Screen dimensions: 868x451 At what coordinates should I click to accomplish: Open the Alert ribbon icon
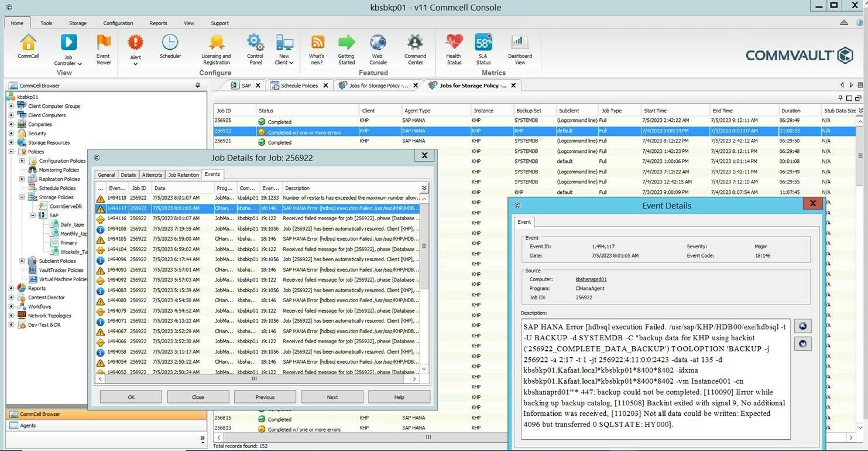pos(135,43)
